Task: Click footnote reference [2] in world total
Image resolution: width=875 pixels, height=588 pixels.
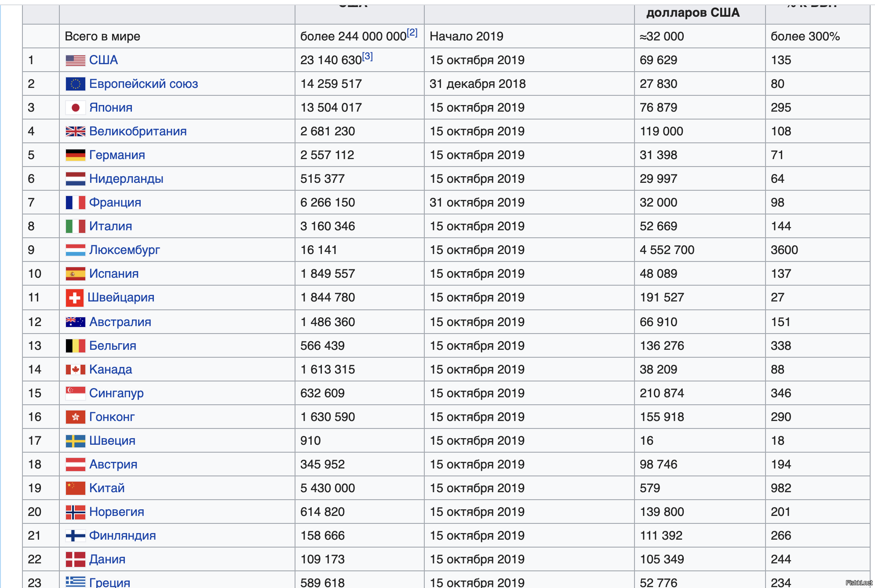Action: 412,33
